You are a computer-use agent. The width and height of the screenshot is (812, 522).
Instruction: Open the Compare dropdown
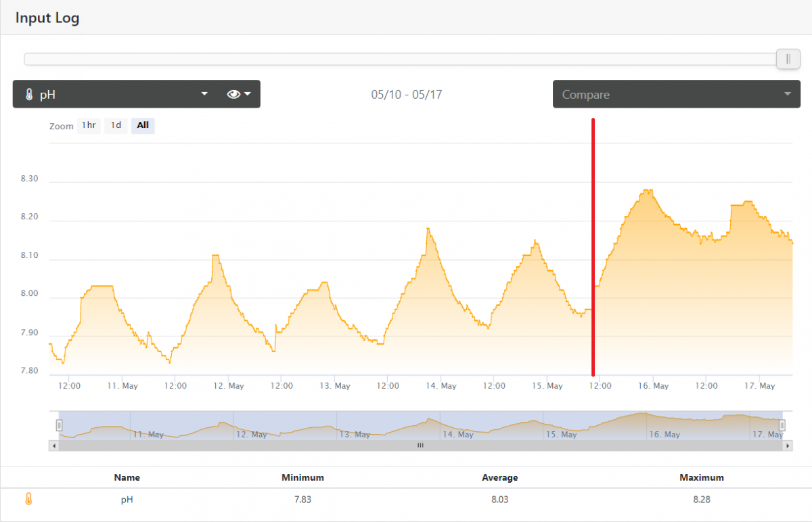677,94
